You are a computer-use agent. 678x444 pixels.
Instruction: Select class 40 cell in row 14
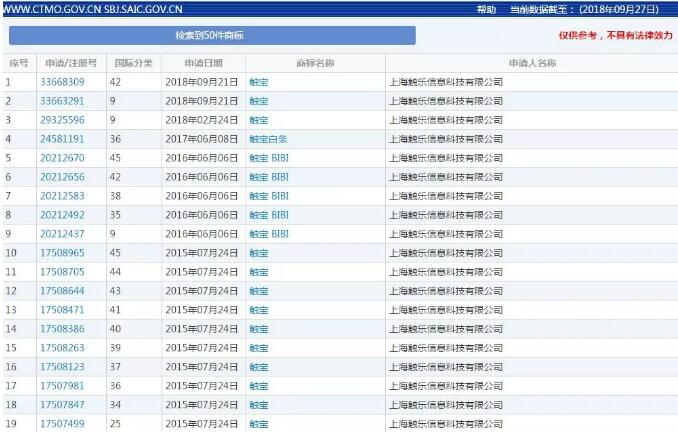115,329
